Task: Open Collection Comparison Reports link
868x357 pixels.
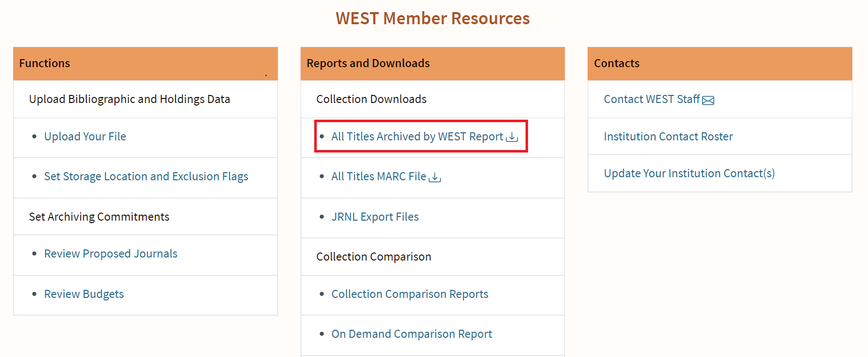Action: pos(410,294)
